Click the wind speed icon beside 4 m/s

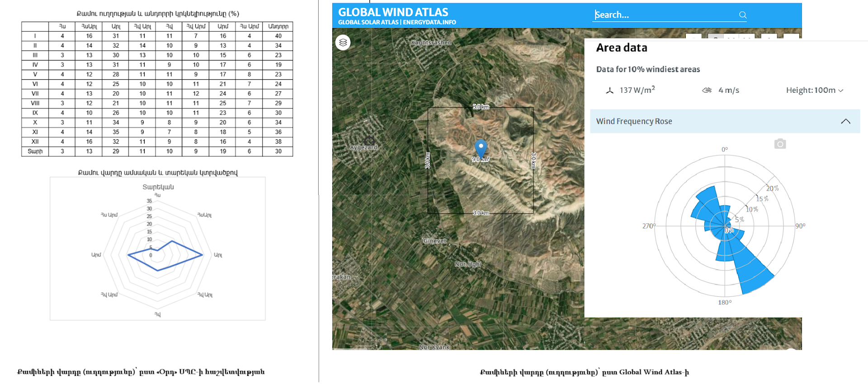(707, 90)
